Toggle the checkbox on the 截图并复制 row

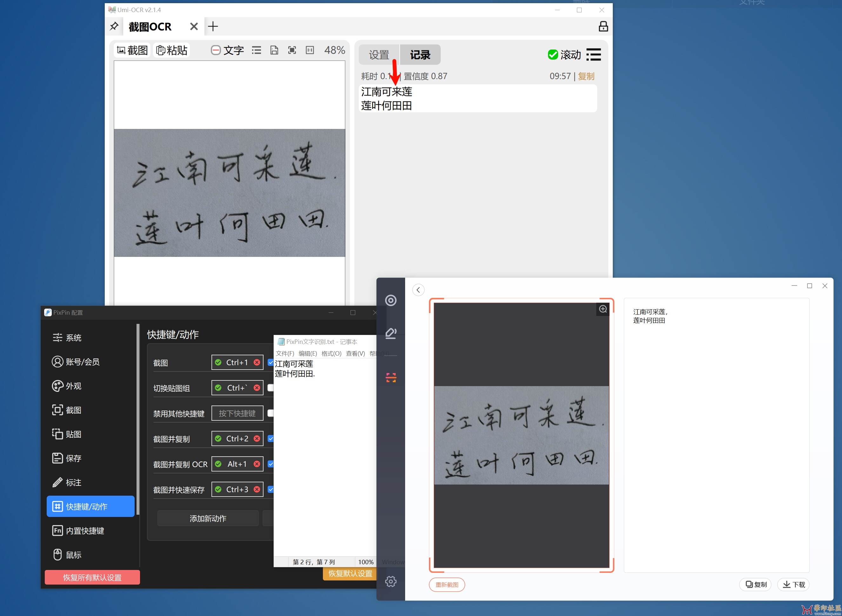(x=271, y=439)
